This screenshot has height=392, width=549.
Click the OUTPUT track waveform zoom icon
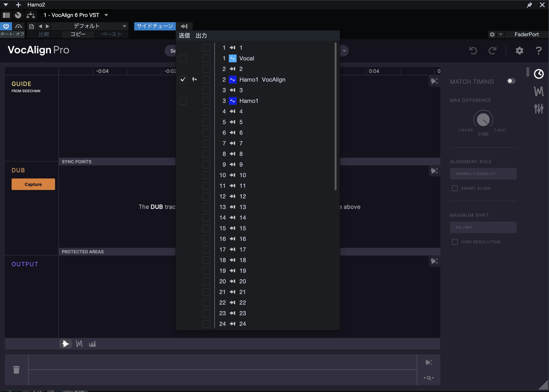coord(434,261)
